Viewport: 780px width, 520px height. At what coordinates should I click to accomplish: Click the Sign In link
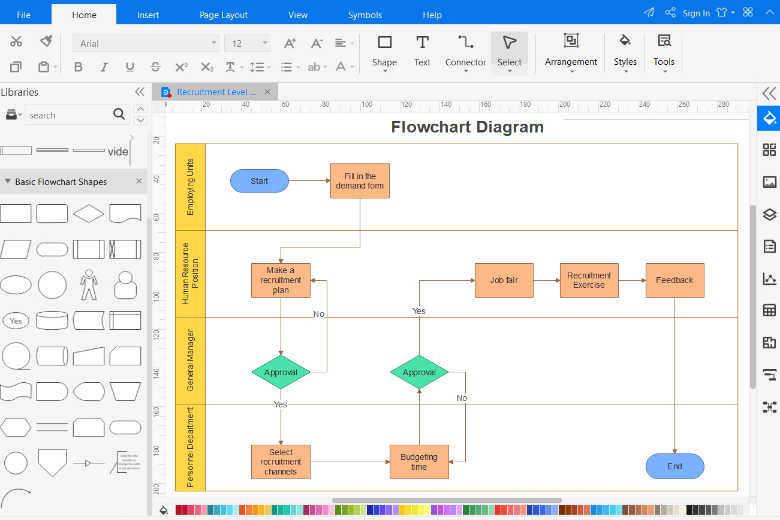point(696,13)
